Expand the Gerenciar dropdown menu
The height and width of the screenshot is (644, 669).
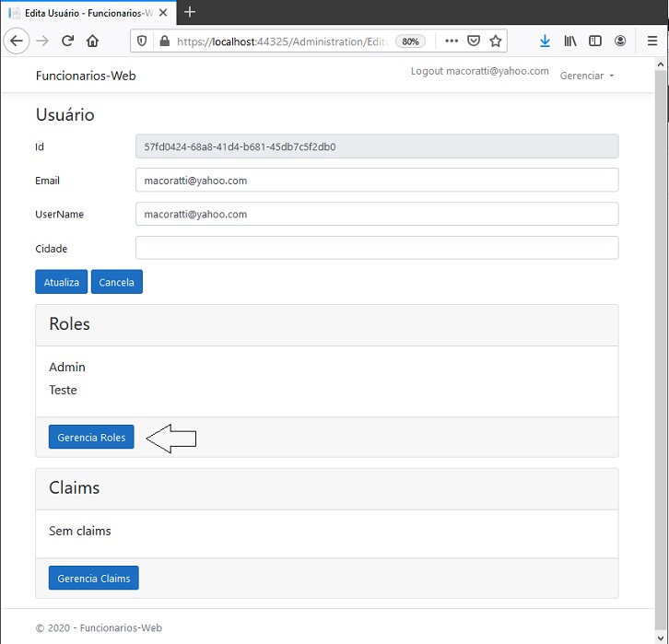click(x=587, y=76)
